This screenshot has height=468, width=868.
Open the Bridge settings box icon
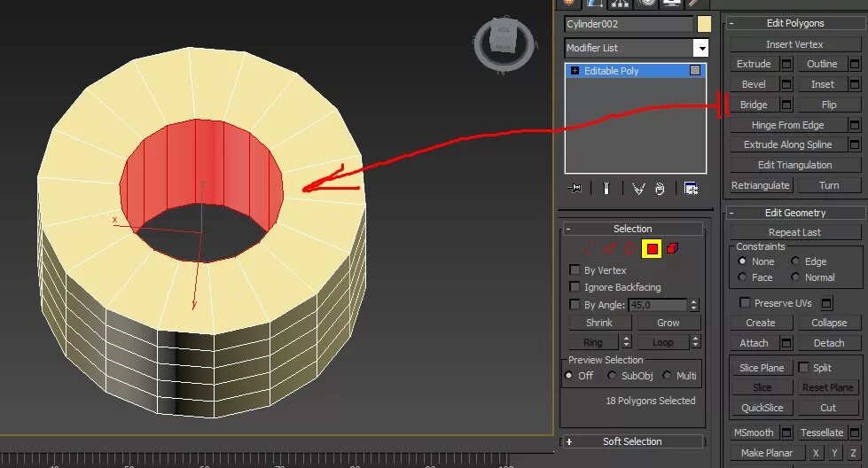pyautogui.click(x=786, y=105)
